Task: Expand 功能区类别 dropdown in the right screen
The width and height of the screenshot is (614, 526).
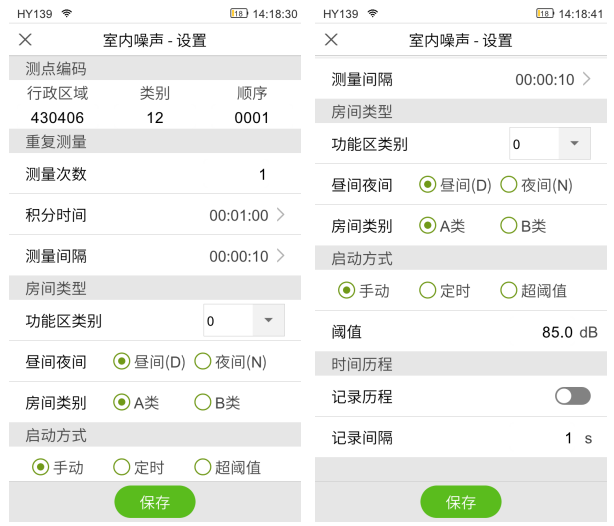Action: pyautogui.click(x=574, y=144)
